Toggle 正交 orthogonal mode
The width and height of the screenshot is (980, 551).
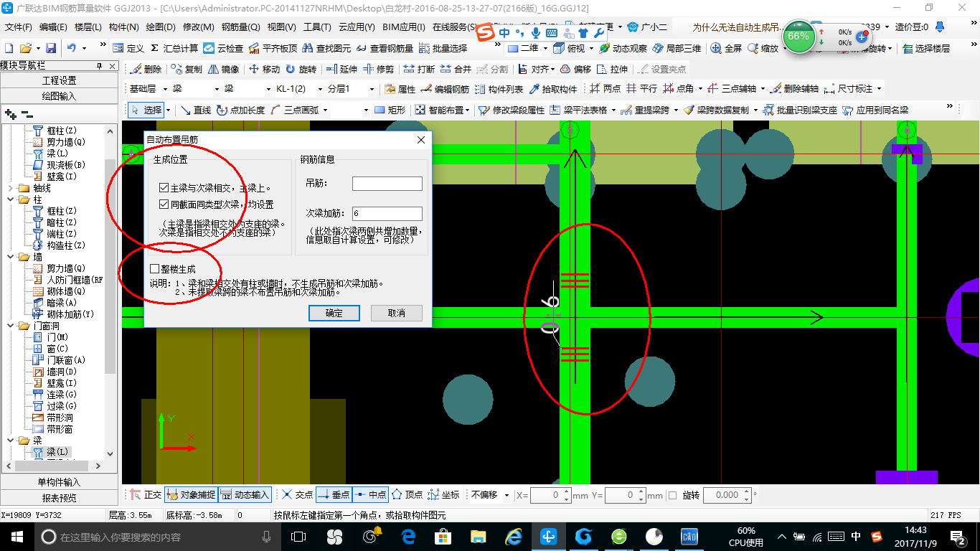pyautogui.click(x=146, y=494)
